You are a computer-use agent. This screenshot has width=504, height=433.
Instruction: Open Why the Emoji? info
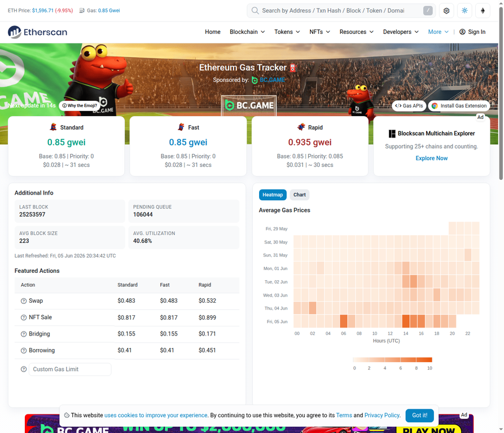[80, 105]
